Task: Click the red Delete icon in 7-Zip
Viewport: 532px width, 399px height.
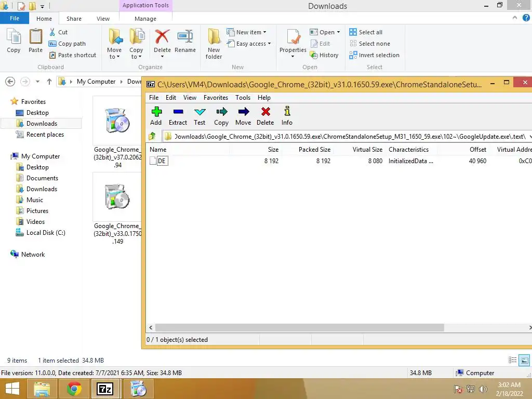Action: pyautogui.click(x=265, y=116)
